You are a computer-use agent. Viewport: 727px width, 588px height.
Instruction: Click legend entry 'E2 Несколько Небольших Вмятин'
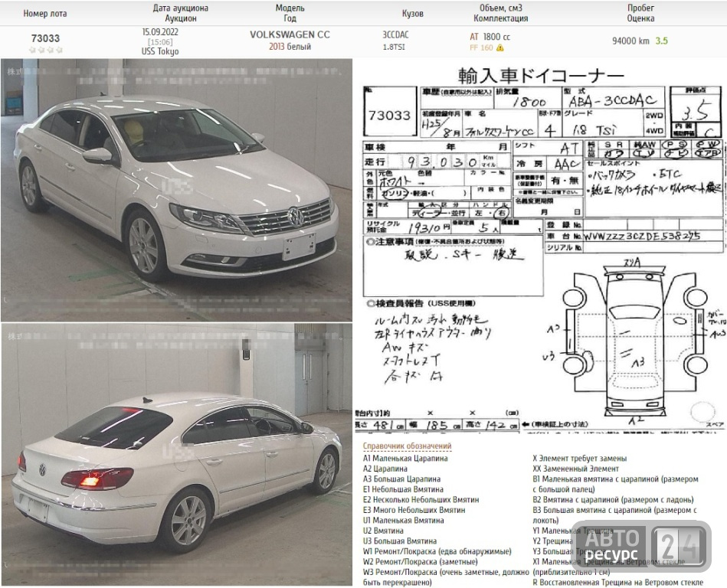click(x=421, y=499)
